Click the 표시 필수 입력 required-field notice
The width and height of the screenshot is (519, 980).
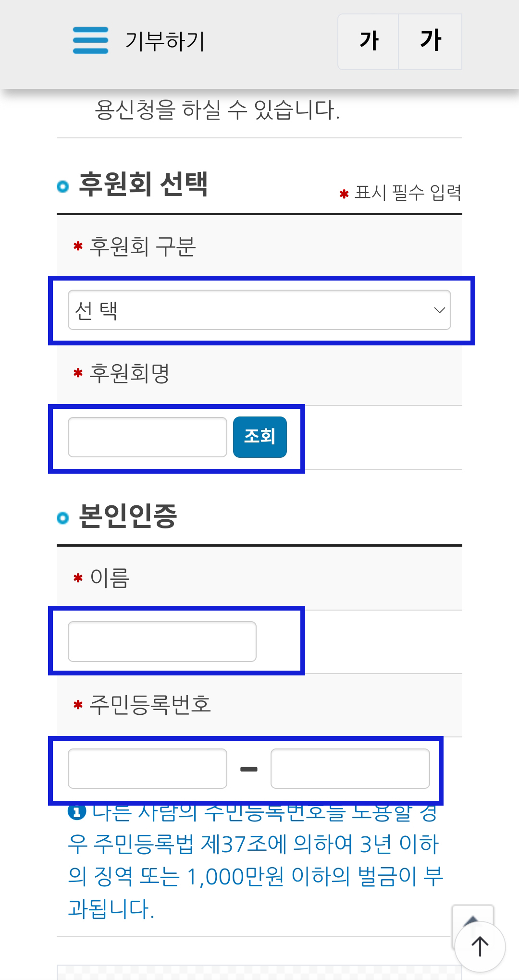tap(406, 194)
